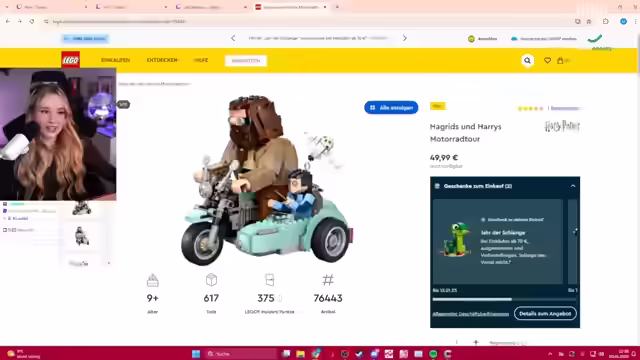The image size is (640, 360).
Task: Click the breadcrumb link above product image
Action: [155, 84]
